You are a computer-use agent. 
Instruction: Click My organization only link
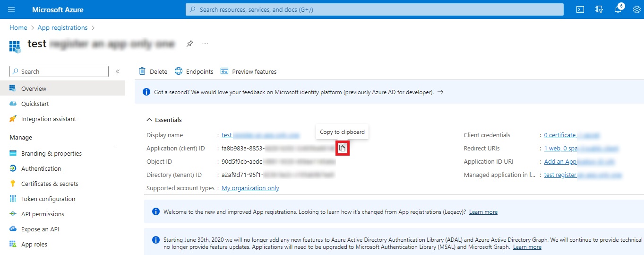pos(250,188)
